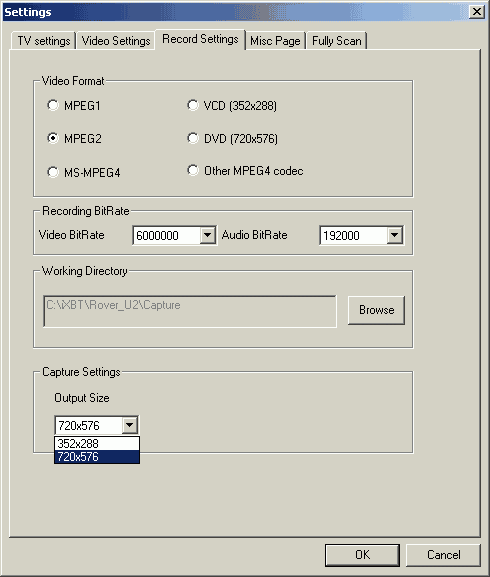Open the Video Settings tab
Viewport: 490px width, 577px height.
[116, 40]
